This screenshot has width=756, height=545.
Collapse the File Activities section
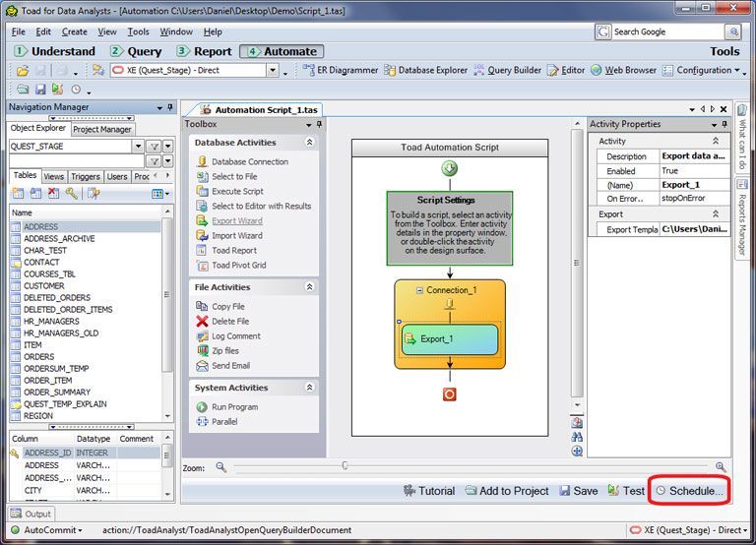[x=309, y=286]
